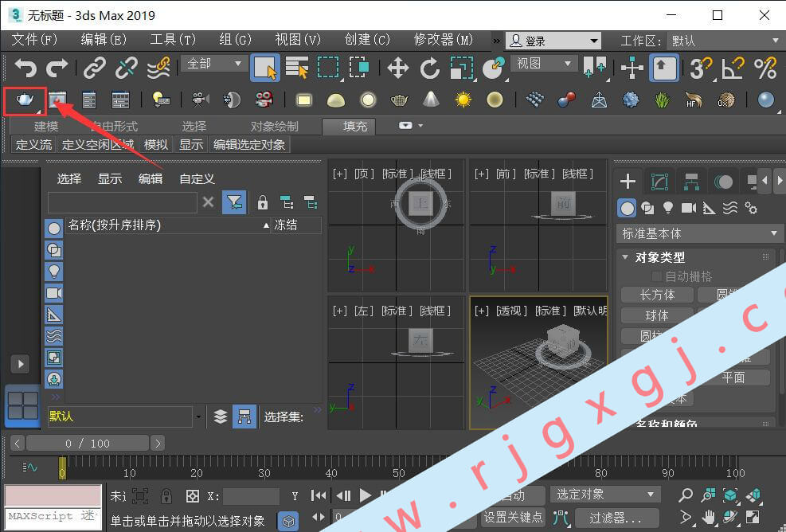786x532 pixels.
Task: Toggle cameras display filter in Scene Explorer
Action: click(54, 293)
